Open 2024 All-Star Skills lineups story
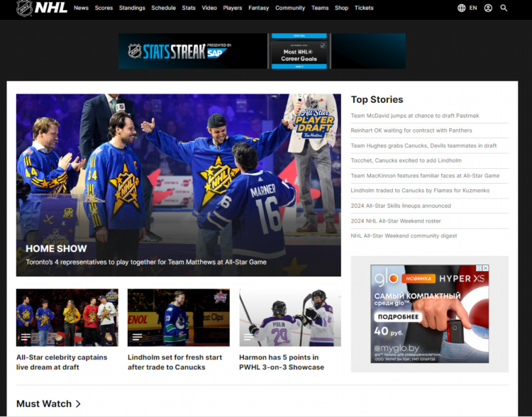This screenshot has width=532, height=417. [x=401, y=206]
